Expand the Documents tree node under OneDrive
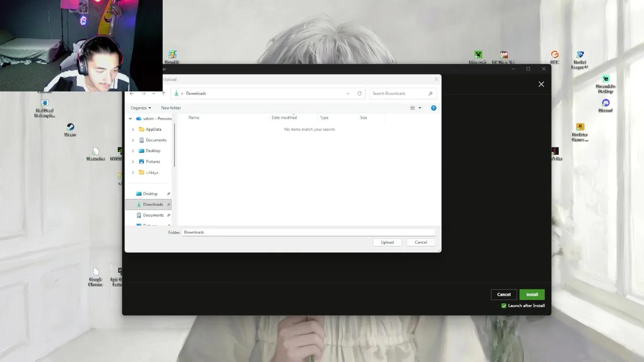The width and height of the screenshot is (644, 362). [x=133, y=140]
